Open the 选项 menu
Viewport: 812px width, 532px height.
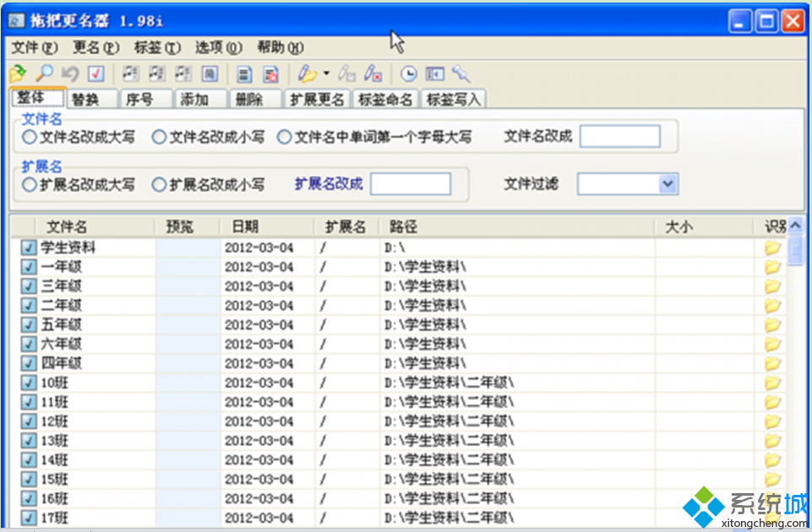coord(218,47)
